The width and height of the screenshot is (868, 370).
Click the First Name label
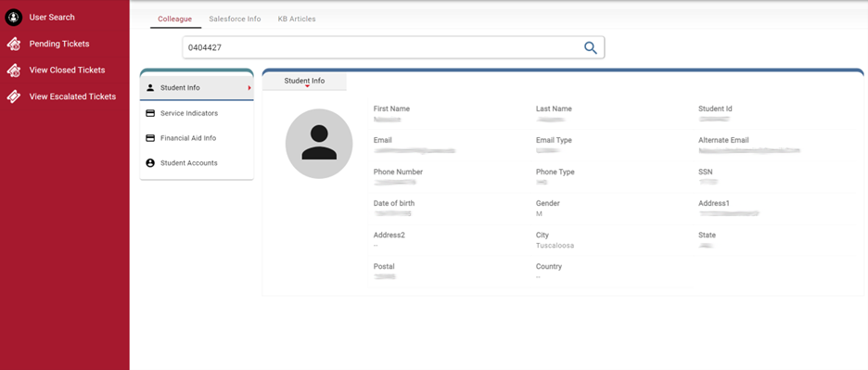point(391,109)
